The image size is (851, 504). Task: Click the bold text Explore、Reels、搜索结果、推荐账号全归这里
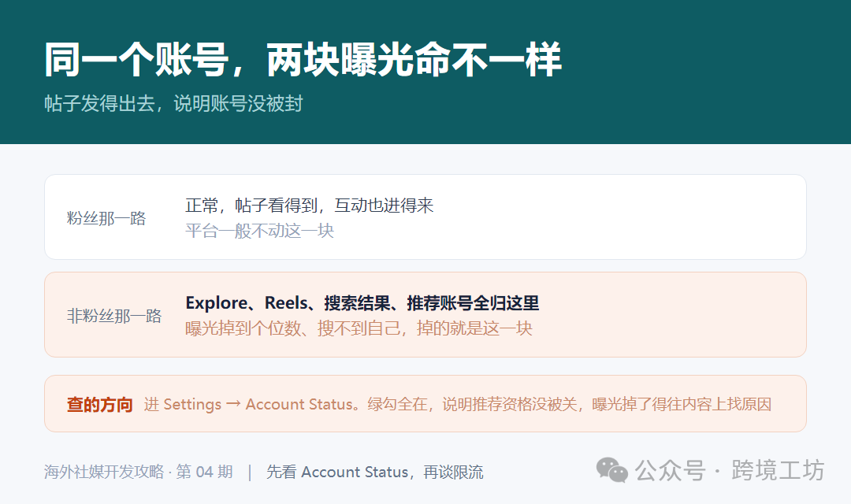tap(362, 302)
